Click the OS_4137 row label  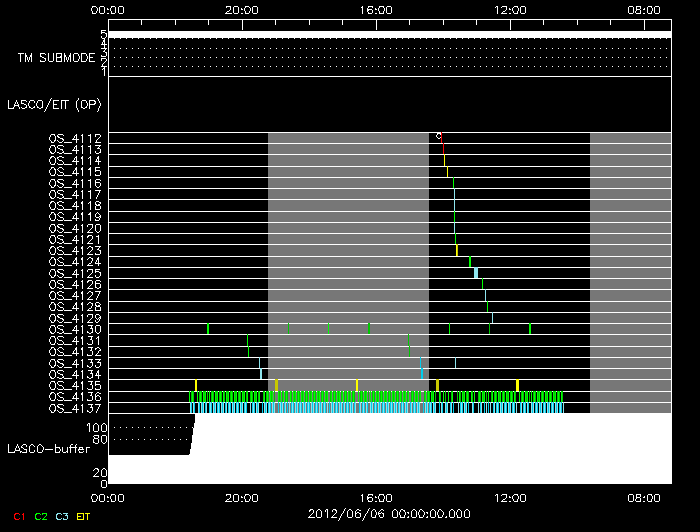click(x=75, y=408)
